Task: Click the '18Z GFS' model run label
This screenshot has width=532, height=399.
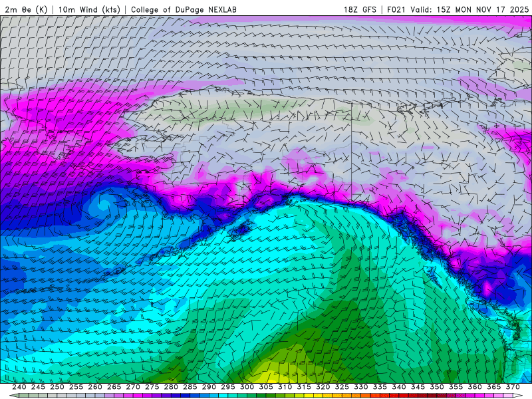Action: point(360,9)
